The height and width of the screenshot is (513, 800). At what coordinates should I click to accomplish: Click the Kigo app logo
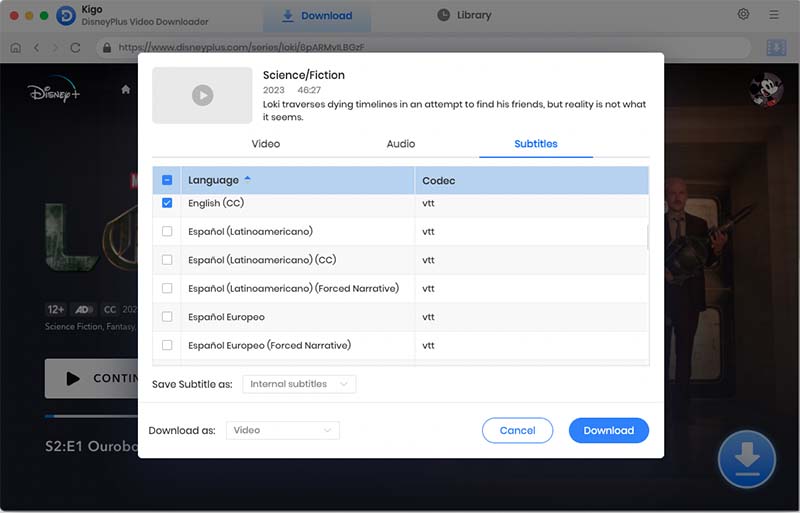click(x=66, y=15)
